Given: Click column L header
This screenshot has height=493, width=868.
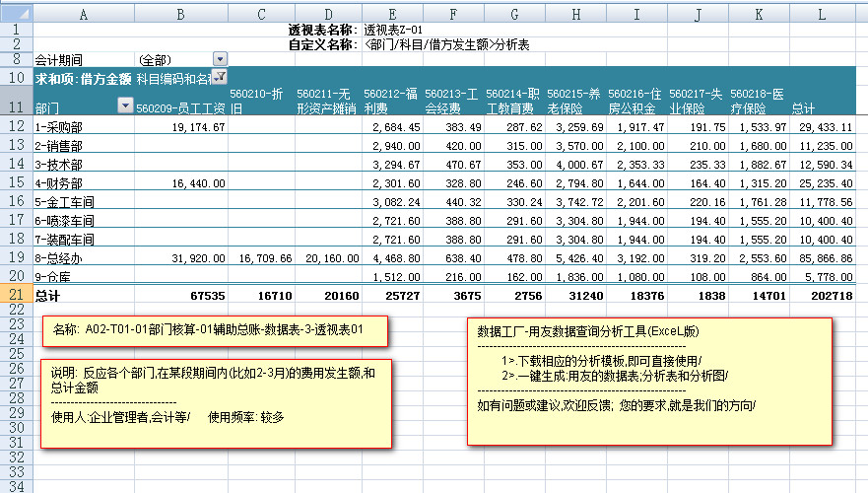Looking at the screenshot, I should coord(826,14).
